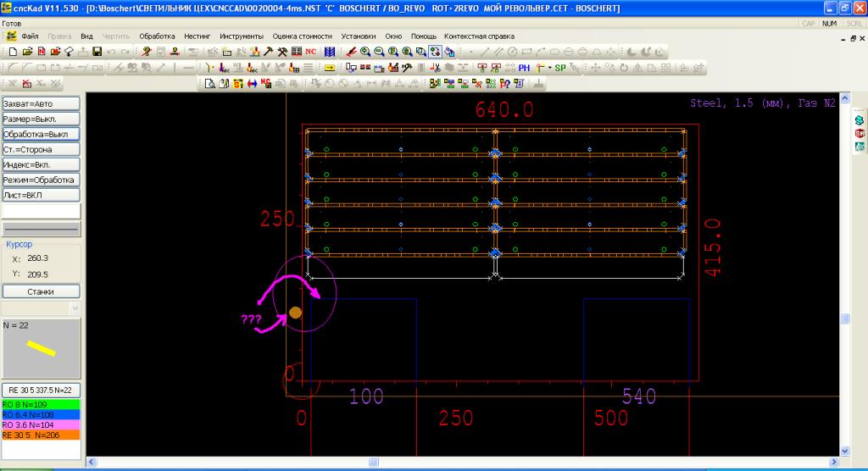This screenshot has height=471, width=868.
Task: Click the vertical scrollbar up arrow
Action: (x=845, y=98)
